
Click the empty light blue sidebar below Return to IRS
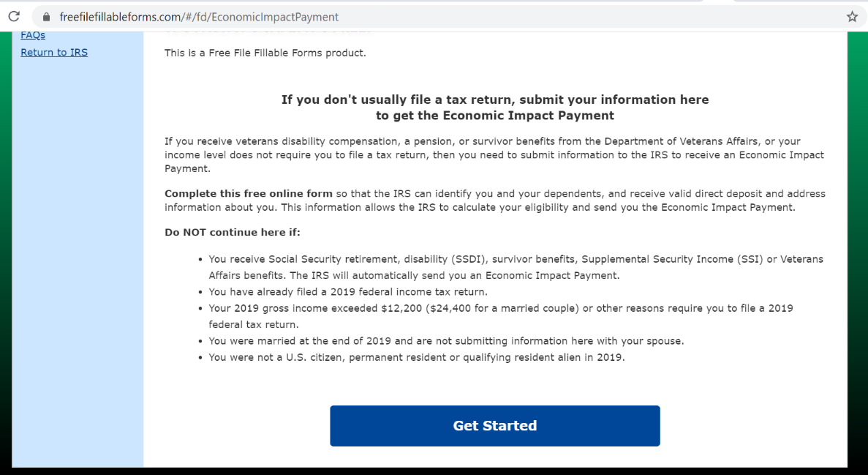(78, 256)
